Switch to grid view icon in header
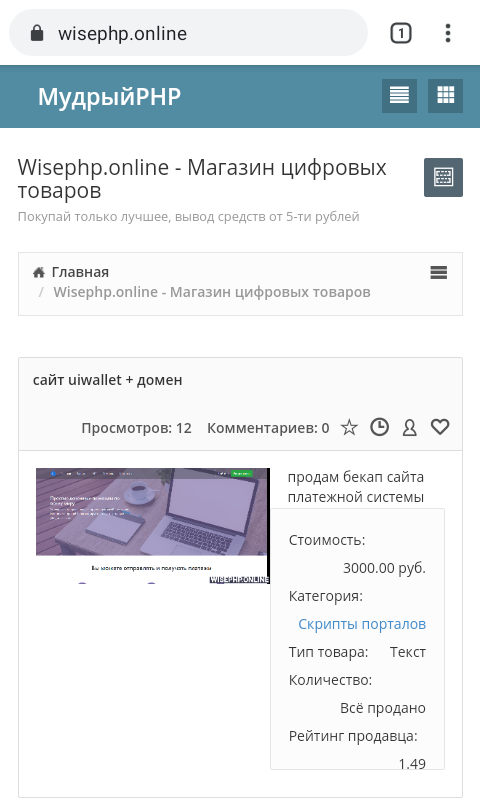 [x=445, y=95]
